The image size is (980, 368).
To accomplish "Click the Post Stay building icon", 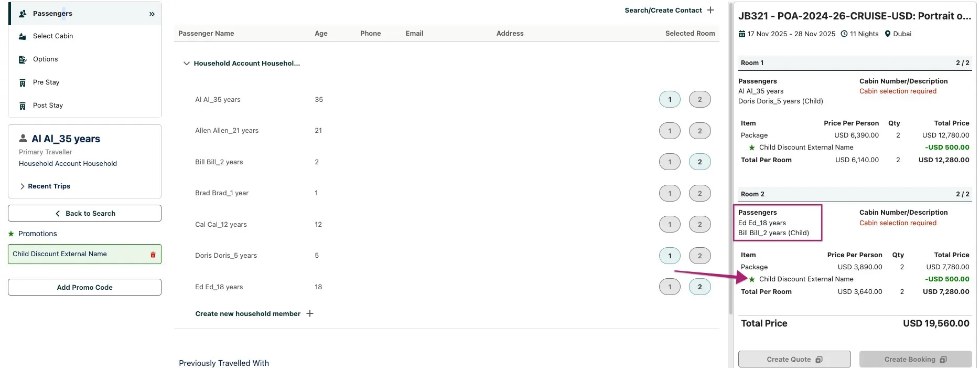I will (x=23, y=106).
